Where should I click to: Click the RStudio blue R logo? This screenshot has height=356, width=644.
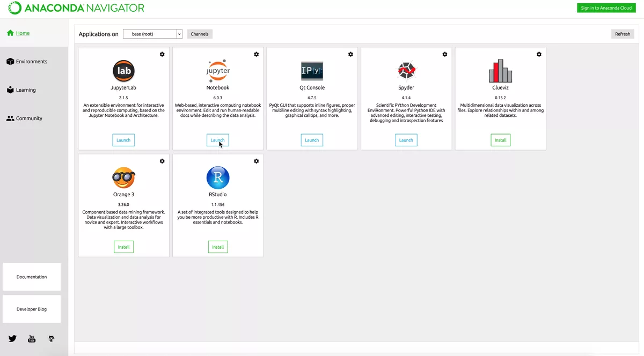click(218, 177)
